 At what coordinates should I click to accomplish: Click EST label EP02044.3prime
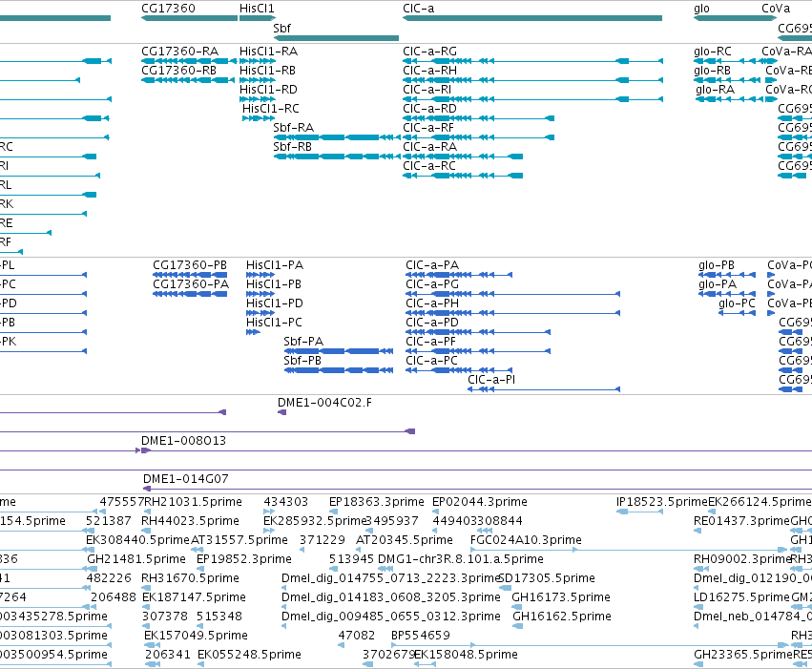coord(480,502)
